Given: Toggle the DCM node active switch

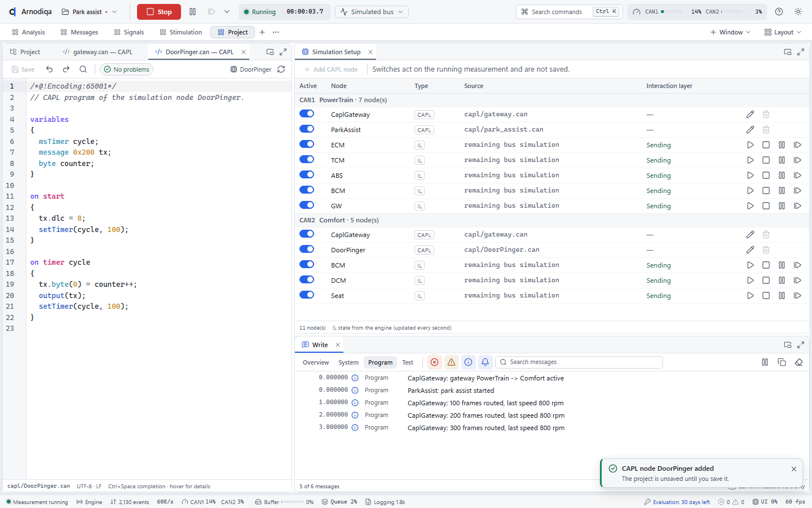Looking at the screenshot, I should click(x=307, y=280).
